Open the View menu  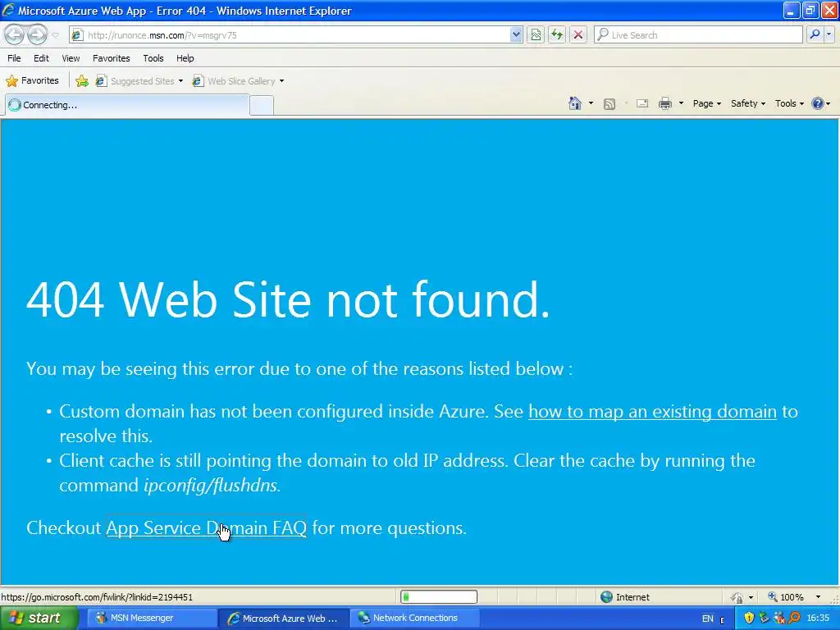click(71, 58)
